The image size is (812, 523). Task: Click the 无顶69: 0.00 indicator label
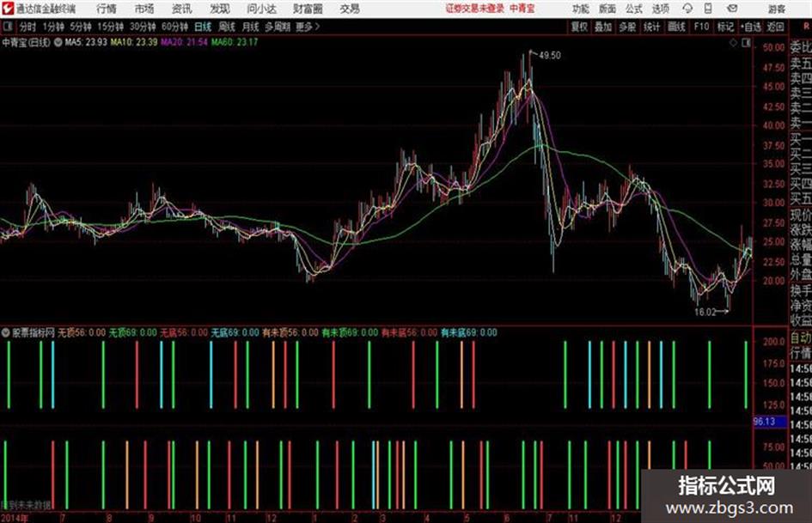coord(132,332)
